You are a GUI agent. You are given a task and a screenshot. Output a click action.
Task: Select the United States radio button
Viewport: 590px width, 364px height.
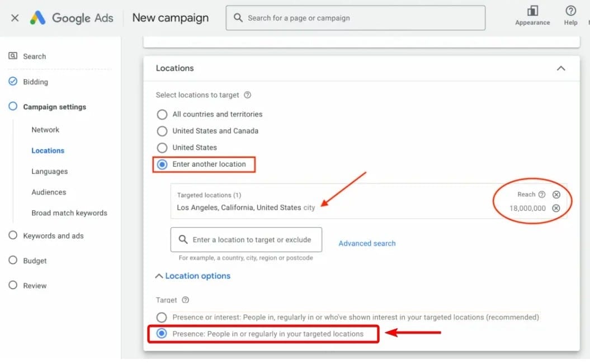pos(162,147)
